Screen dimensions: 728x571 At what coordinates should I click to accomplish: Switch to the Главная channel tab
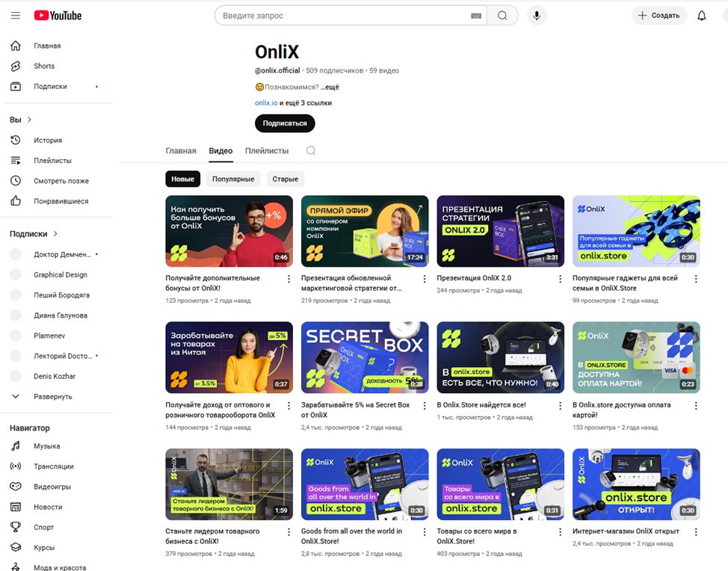point(181,151)
